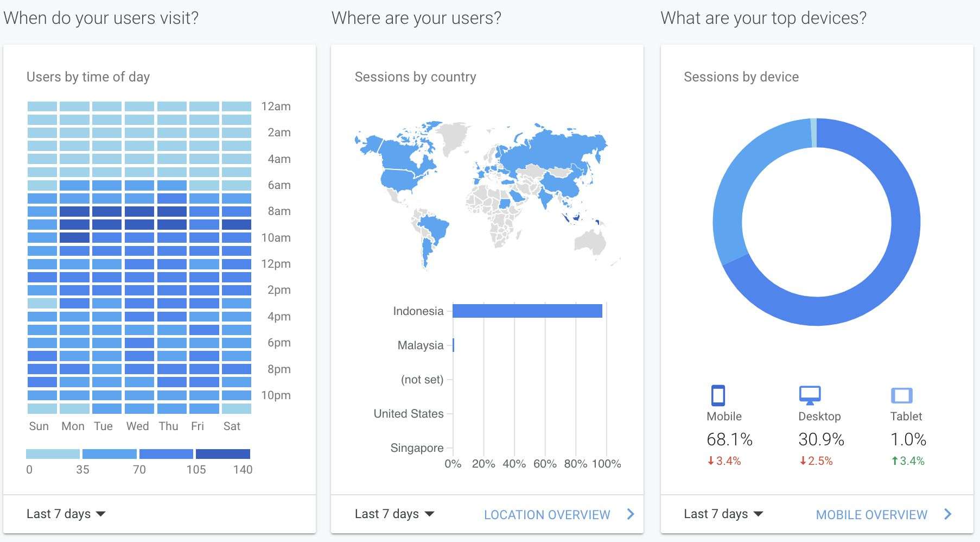Click the 'Sun' day label
The height and width of the screenshot is (542, 980).
point(39,426)
